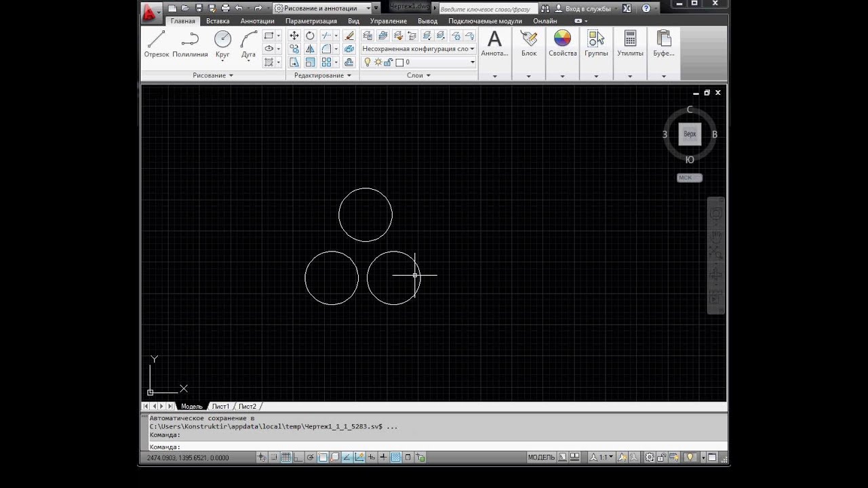Select the Отрезок line tool
868x488 pixels.
point(156,45)
